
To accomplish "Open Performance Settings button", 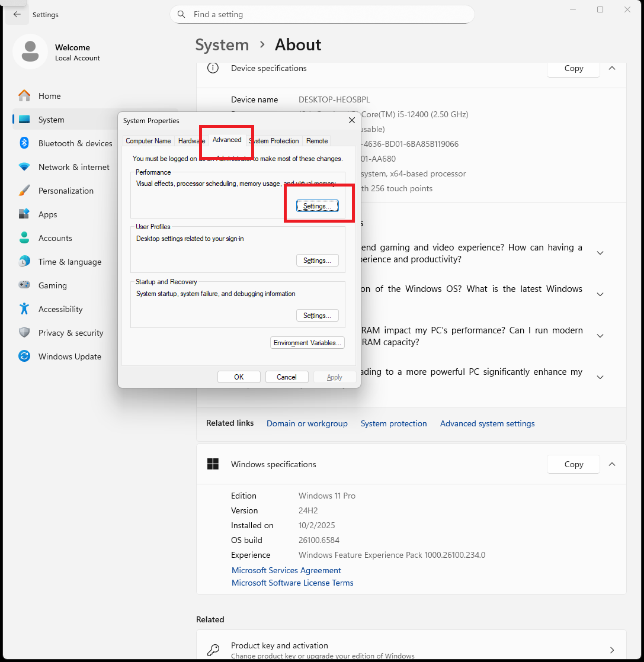I will (317, 206).
